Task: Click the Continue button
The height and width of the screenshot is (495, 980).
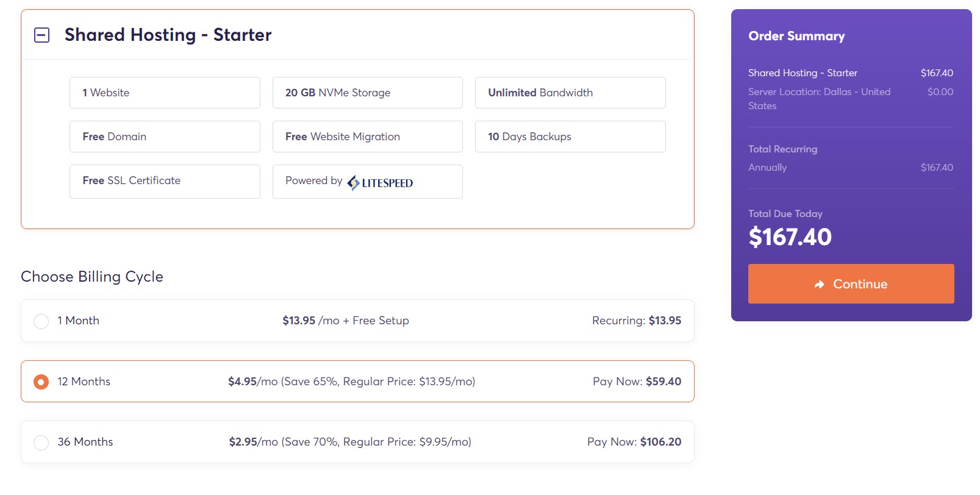Action: pos(851,283)
